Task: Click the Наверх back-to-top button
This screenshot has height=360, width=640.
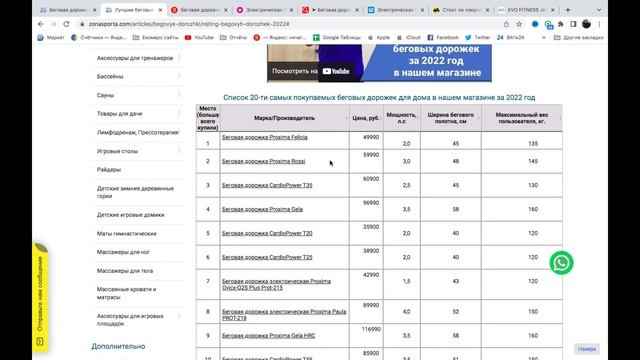Action: click(x=587, y=349)
